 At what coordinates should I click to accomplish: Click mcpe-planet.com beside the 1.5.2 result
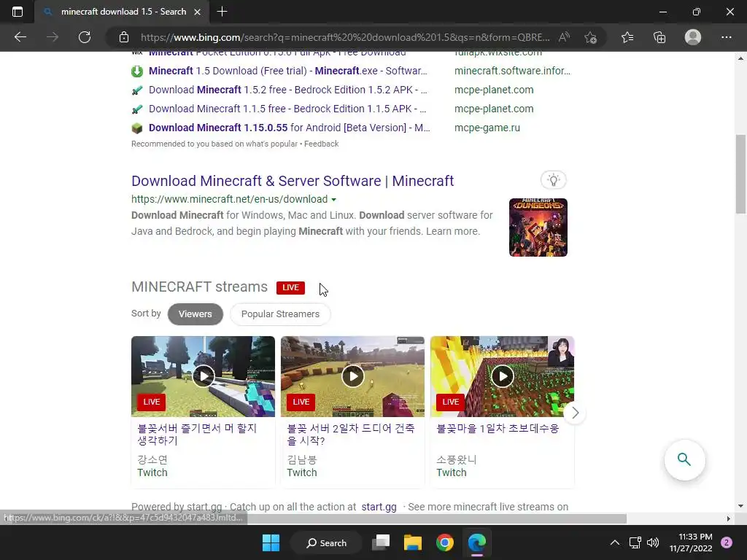point(494,90)
